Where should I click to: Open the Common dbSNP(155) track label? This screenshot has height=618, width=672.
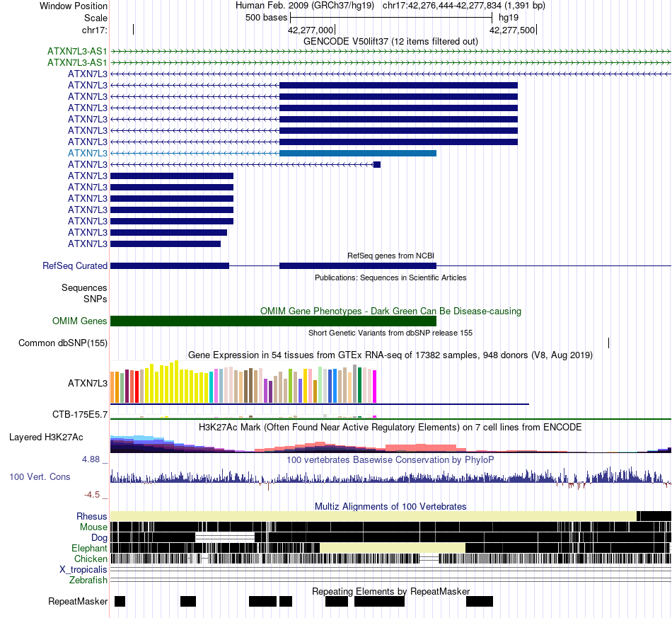tap(63, 343)
